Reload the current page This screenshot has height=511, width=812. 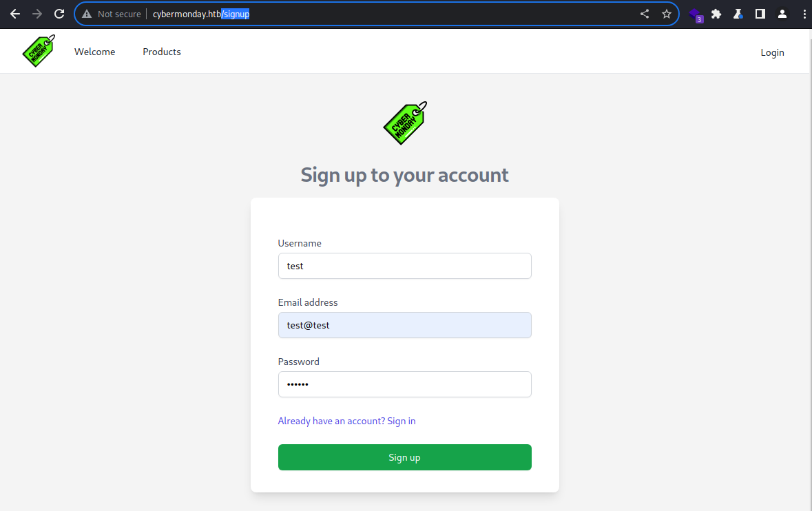59,14
